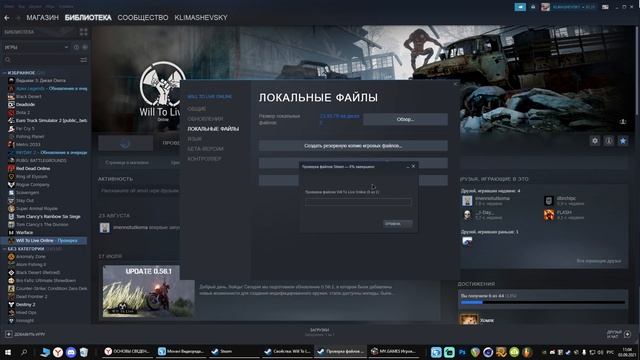
Task: Open the СООБЩЕСТВО community tab
Action: click(x=143, y=18)
